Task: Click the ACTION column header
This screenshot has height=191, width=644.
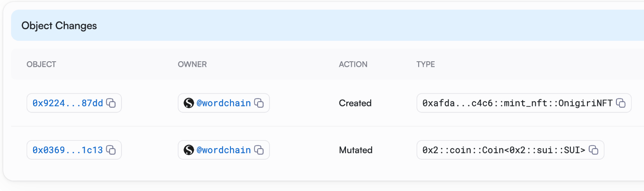Action: pyautogui.click(x=353, y=64)
